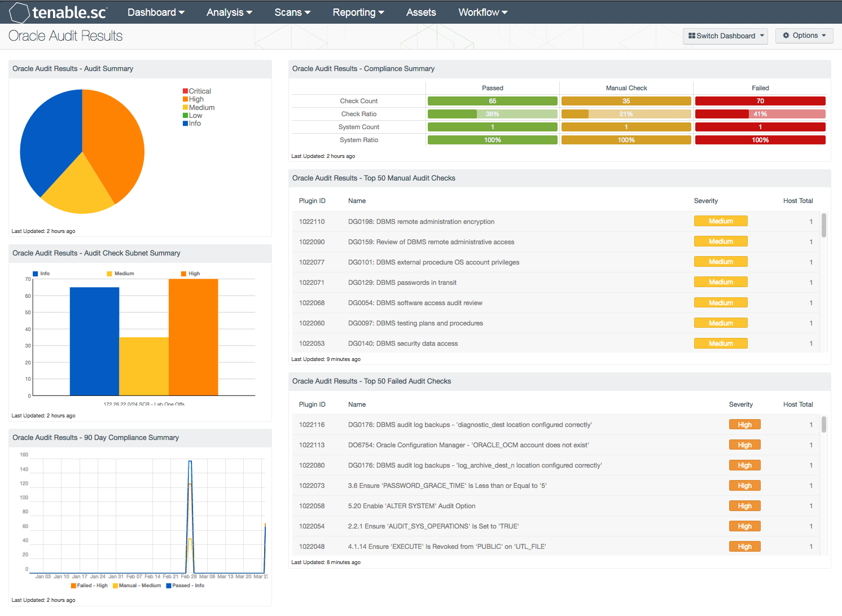Screen dimensions: 842x616
Task: Select the Medium badge next to DG0159 review check
Action: coord(721,241)
